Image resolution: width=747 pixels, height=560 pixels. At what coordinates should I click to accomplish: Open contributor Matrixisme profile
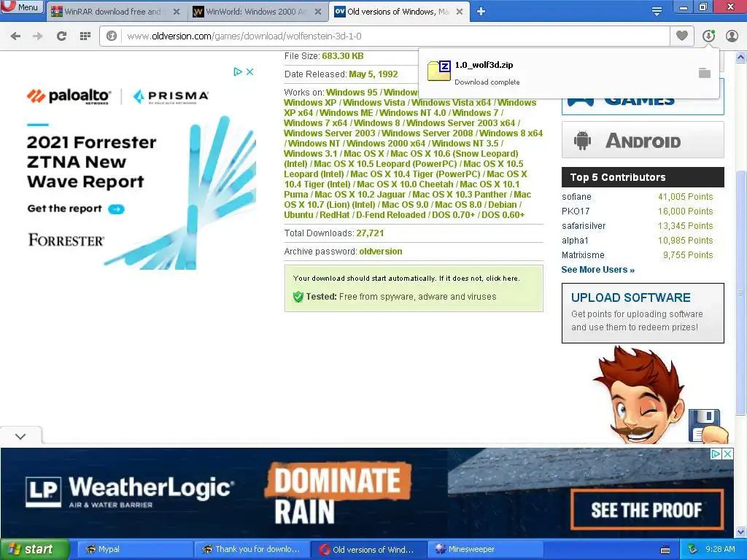point(583,255)
